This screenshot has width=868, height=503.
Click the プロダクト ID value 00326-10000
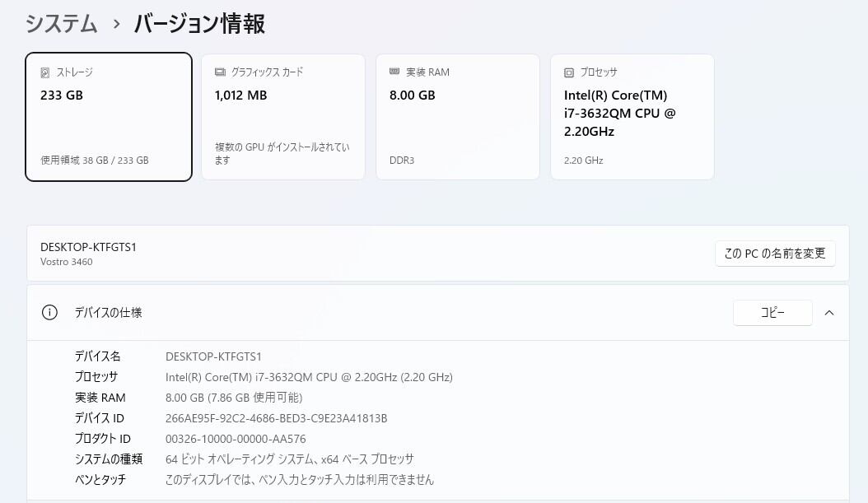click(236, 439)
